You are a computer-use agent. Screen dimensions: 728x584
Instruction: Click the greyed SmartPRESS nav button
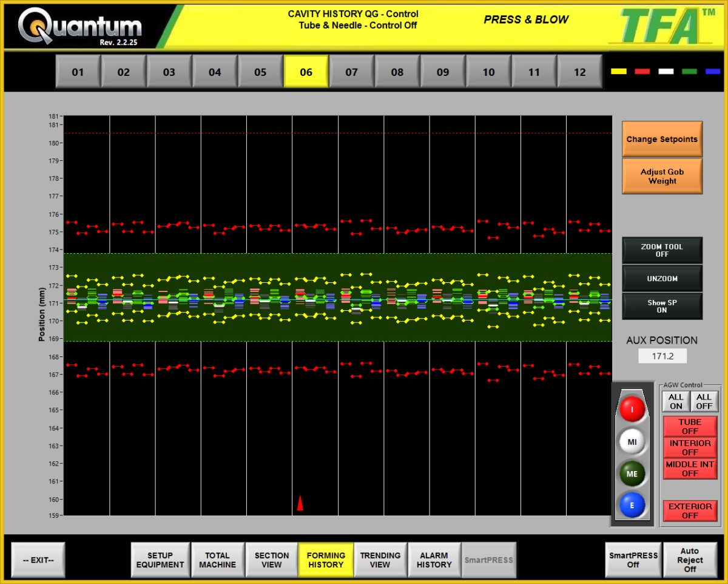tap(489, 560)
